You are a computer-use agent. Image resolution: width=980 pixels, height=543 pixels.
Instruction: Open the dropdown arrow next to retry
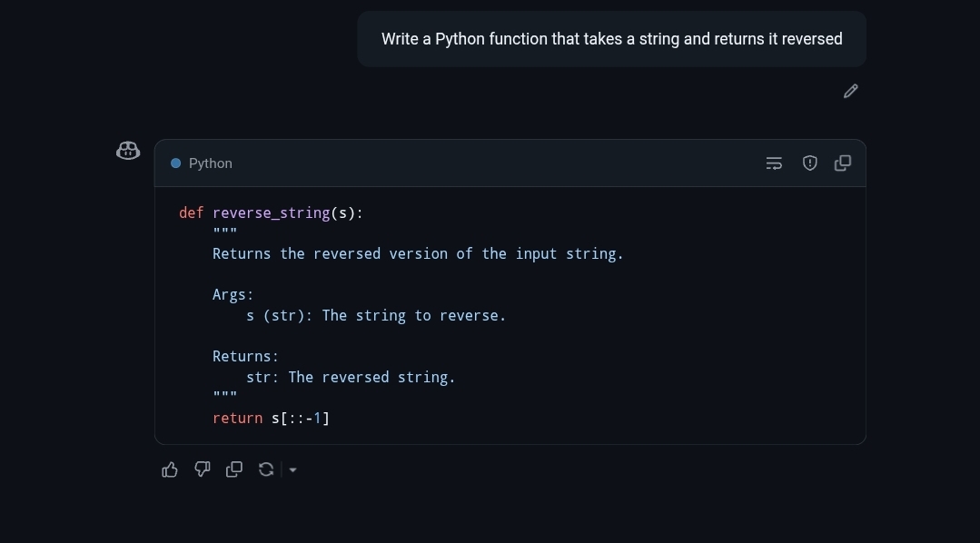(x=292, y=469)
